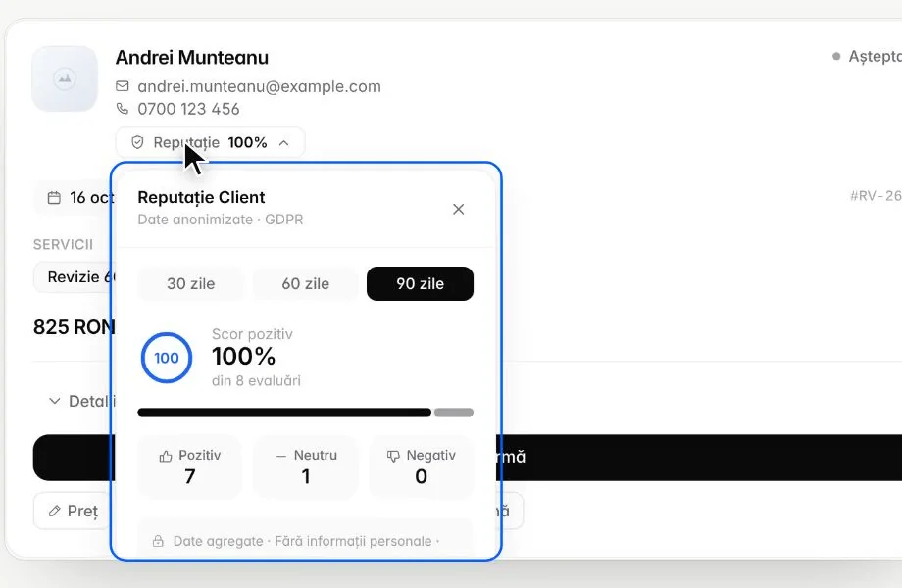Click the Preț edit button
Viewport: 902px width, 588px height.
[73, 511]
